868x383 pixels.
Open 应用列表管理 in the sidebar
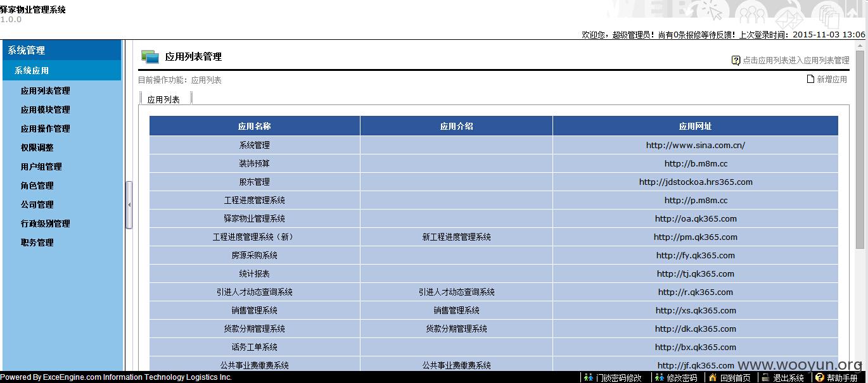click(x=46, y=91)
